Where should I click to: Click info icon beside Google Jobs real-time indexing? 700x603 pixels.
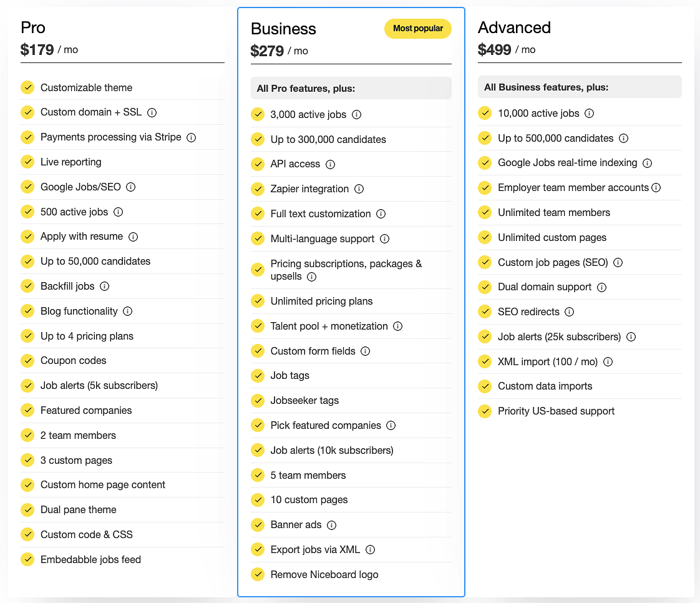[647, 163]
